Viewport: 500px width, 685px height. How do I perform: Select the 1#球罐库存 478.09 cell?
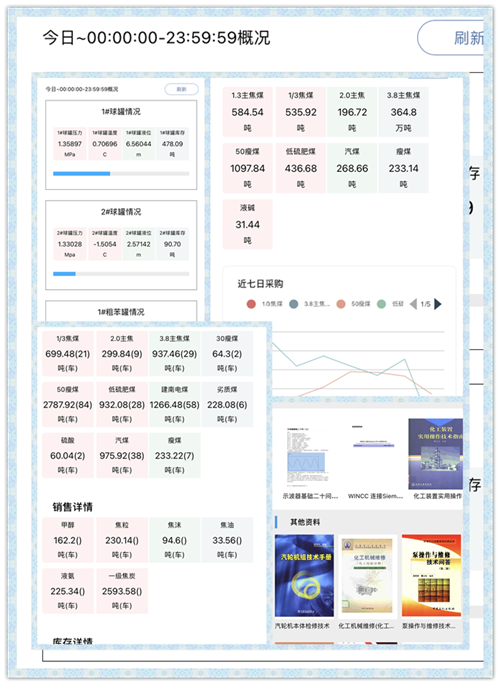172,144
